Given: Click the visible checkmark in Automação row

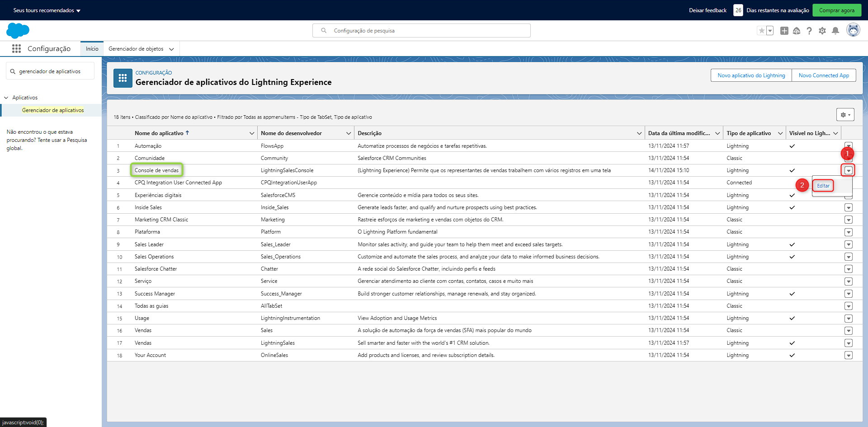Looking at the screenshot, I should pos(792,146).
